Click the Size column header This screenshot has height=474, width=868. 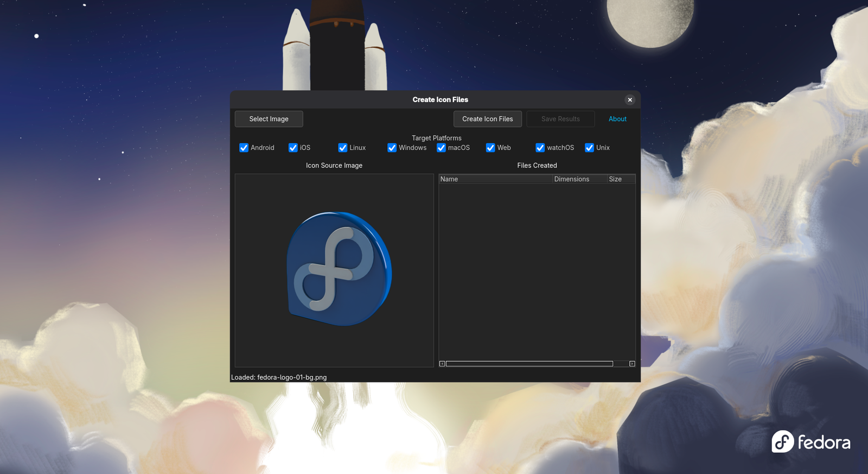[621, 179]
